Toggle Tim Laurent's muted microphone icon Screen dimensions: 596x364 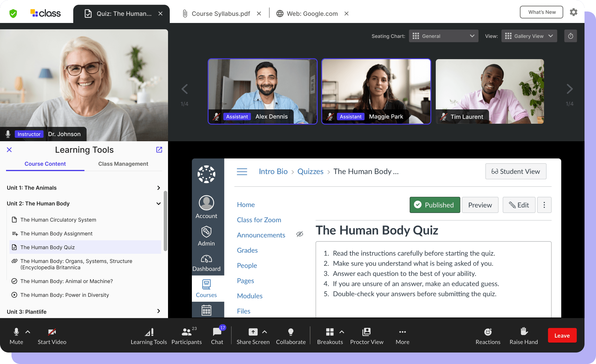(444, 117)
